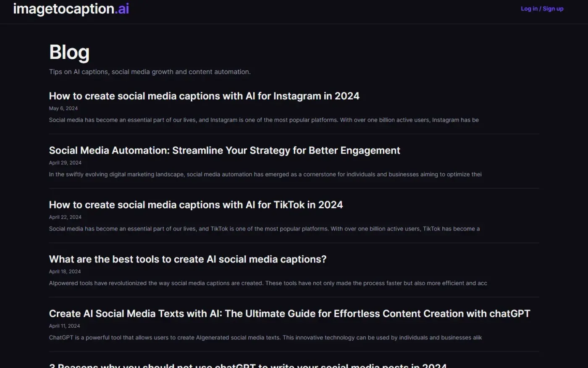Click the 'Blog' page heading
Image resolution: width=588 pixels, height=368 pixels.
pos(69,52)
